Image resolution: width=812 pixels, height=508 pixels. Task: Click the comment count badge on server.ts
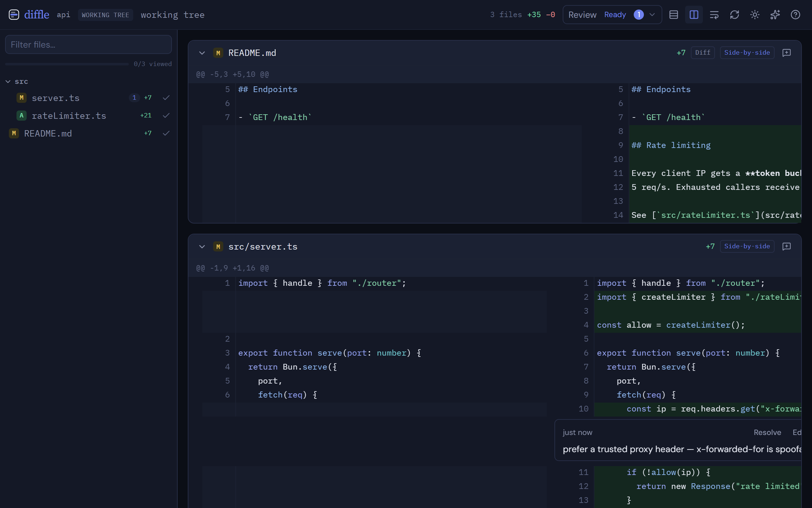(x=134, y=98)
